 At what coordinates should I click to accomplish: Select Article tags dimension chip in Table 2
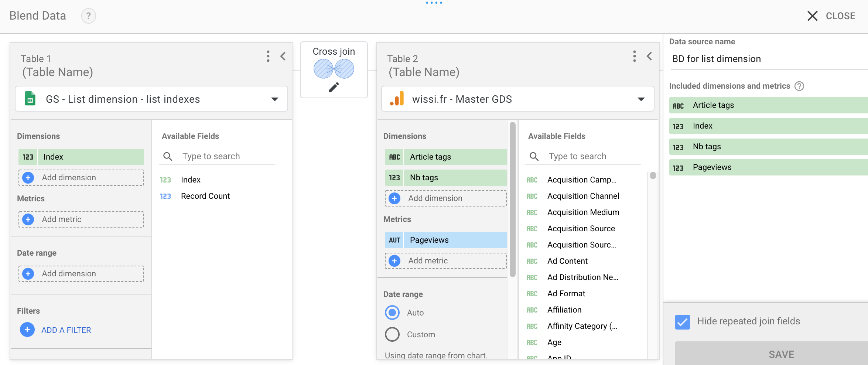point(446,157)
